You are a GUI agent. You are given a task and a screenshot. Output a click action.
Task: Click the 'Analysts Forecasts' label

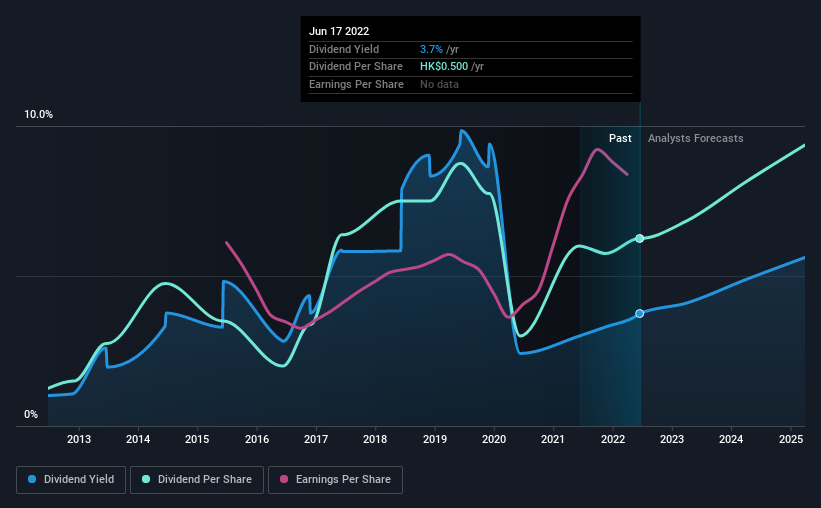[x=695, y=138]
